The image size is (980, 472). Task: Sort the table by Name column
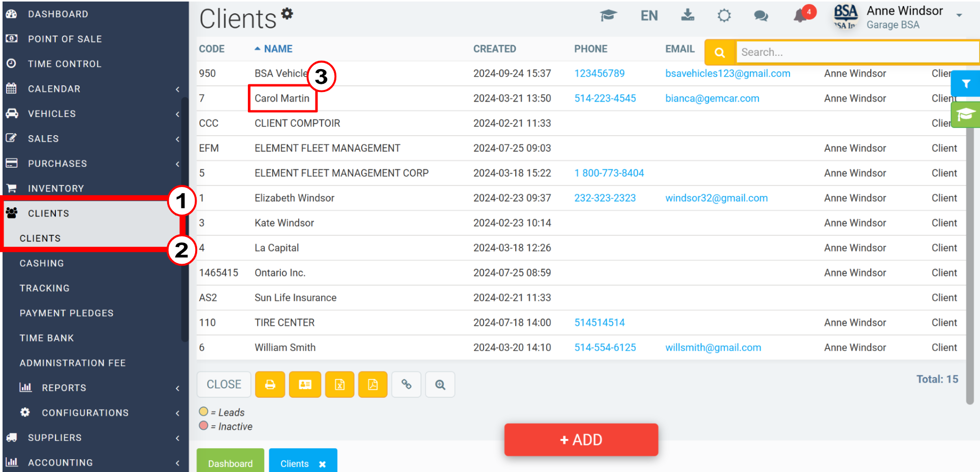coord(278,49)
